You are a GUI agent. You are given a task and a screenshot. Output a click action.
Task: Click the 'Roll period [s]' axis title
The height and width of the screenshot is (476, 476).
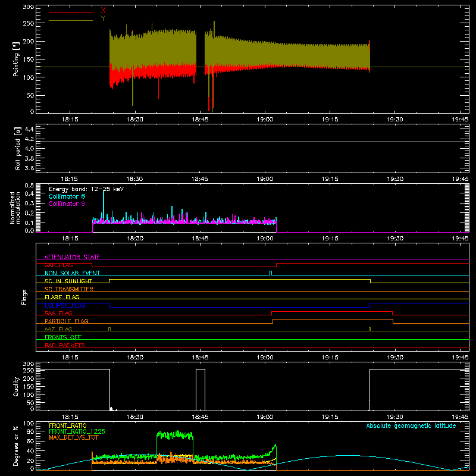(x=18, y=148)
